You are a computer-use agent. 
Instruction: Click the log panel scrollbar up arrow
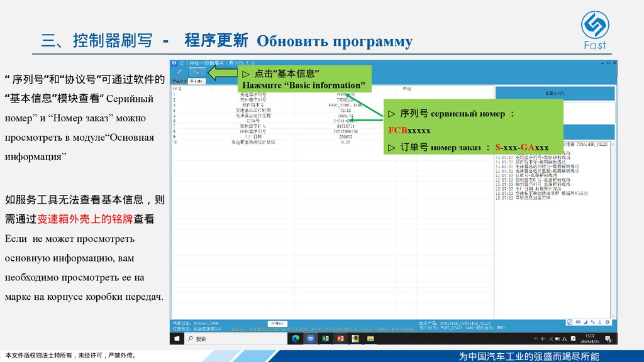pyautogui.click(x=613, y=145)
